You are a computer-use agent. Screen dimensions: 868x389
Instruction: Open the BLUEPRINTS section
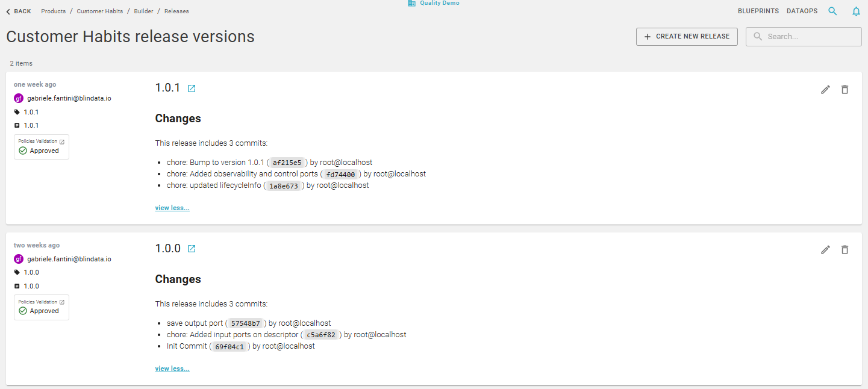pyautogui.click(x=758, y=11)
